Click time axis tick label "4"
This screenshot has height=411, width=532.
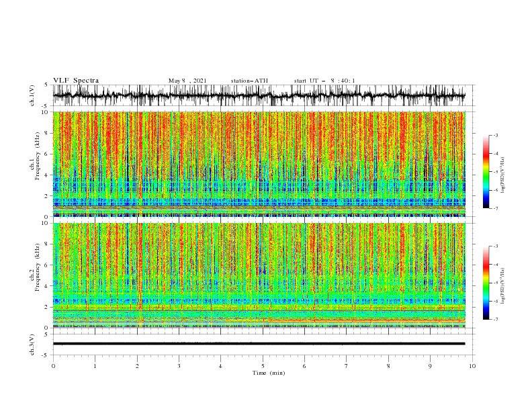(220, 366)
